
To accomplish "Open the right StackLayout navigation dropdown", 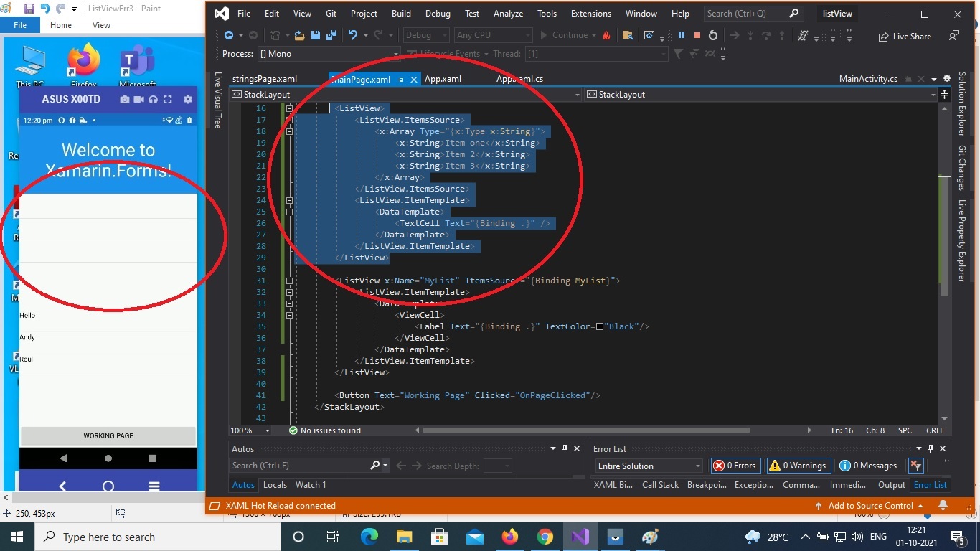I will [760, 94].
